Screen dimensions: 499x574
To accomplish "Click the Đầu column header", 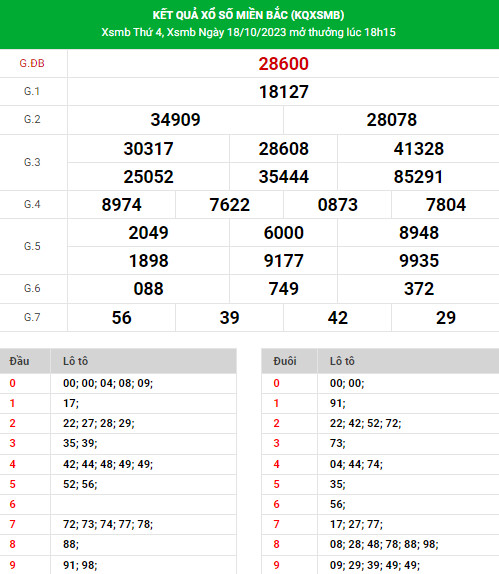I will pyautogui.click(x=19, y=361).
